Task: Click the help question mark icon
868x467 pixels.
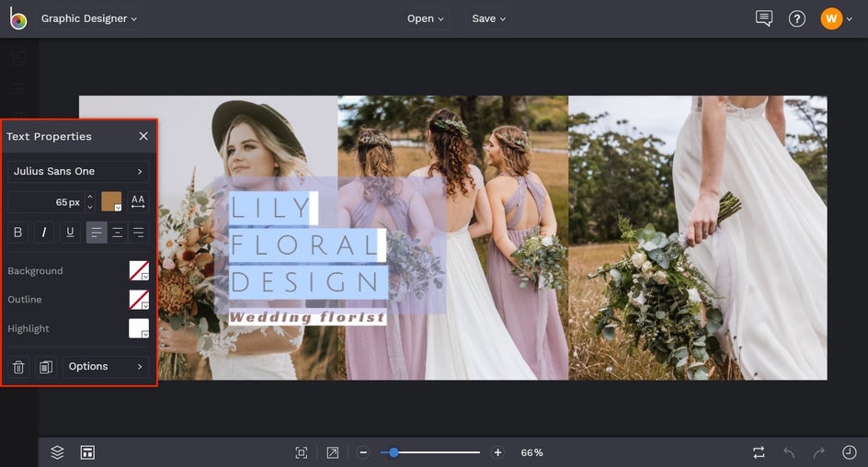Action: [796, 18]
